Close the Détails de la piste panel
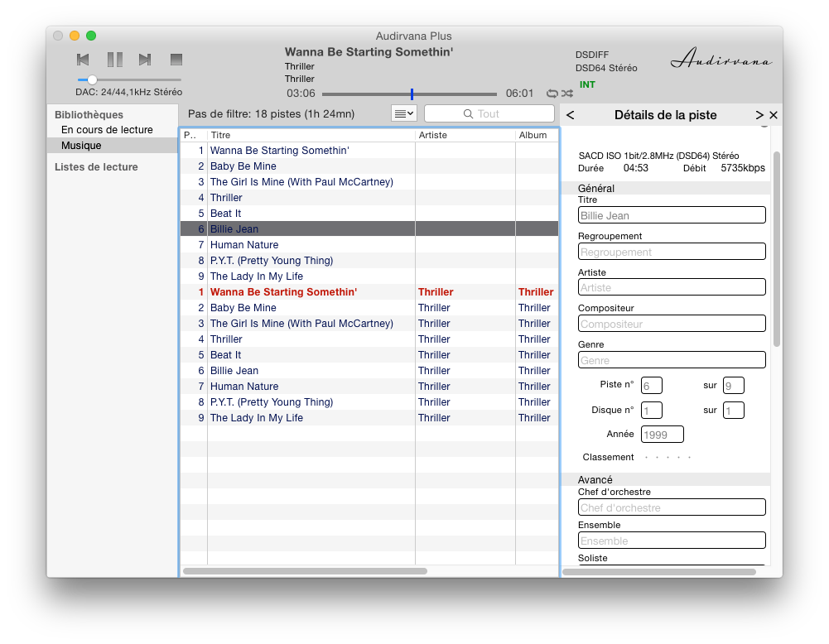 (774, 115)
